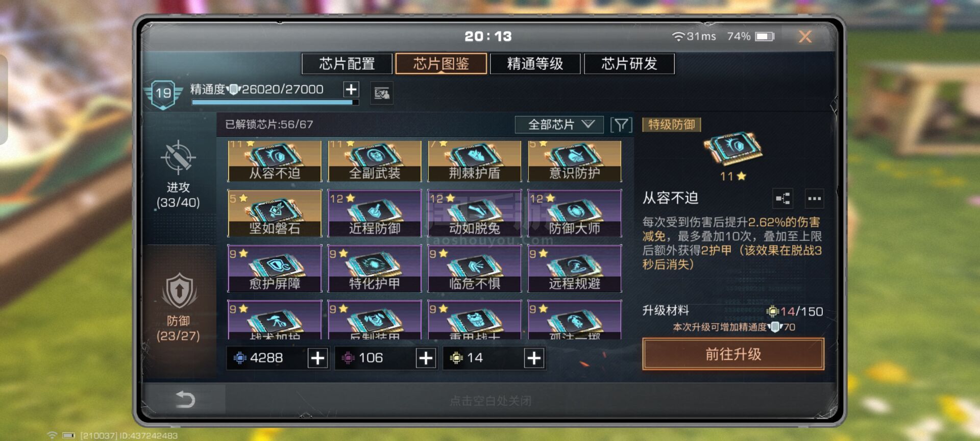980x441 pixels.
Task: Tap the back arrow icon
Action: [x=185, y=399]
